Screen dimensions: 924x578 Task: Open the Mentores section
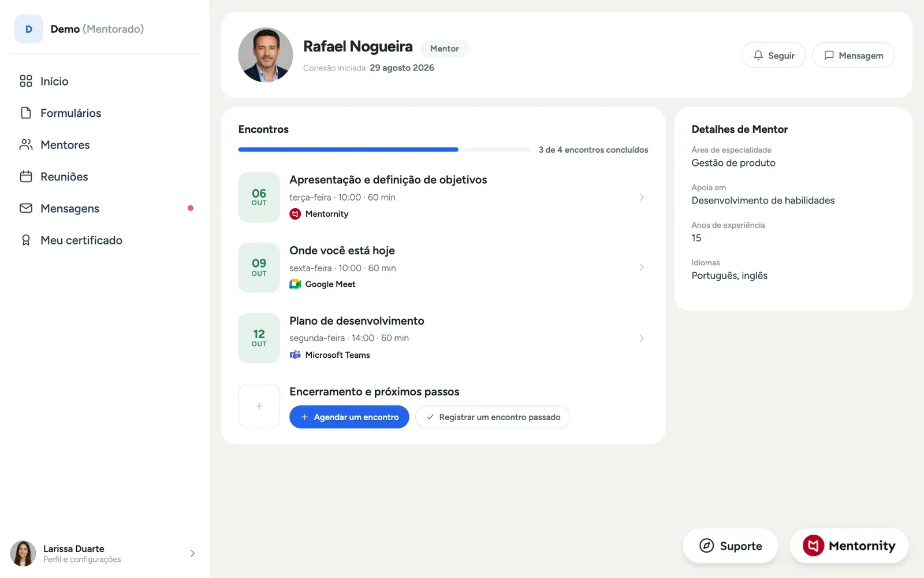(x=105, y=144)
